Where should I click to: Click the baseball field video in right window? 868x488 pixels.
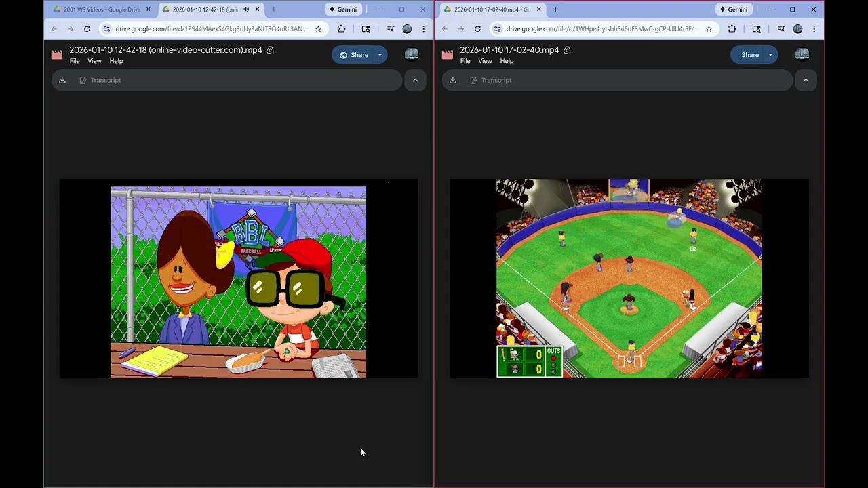[629, 279]
